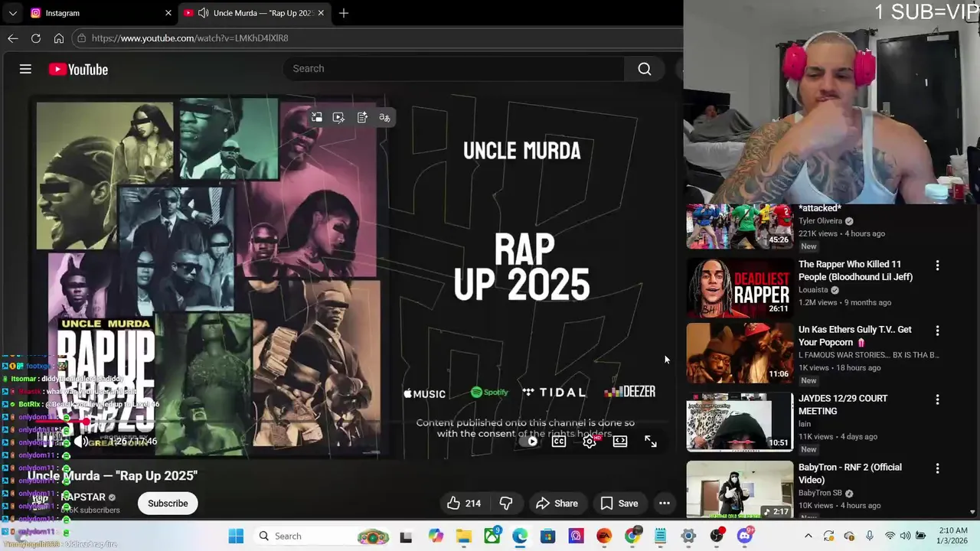Click the Save button
The image size is (980, 551).
coord(619,504)
